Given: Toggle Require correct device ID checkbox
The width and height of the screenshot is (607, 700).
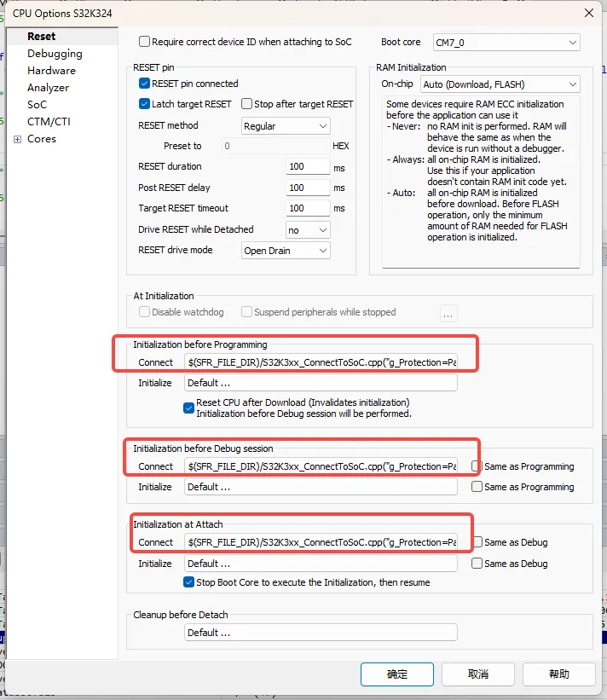Looking at the screenshot, I should tap(144, 42).
